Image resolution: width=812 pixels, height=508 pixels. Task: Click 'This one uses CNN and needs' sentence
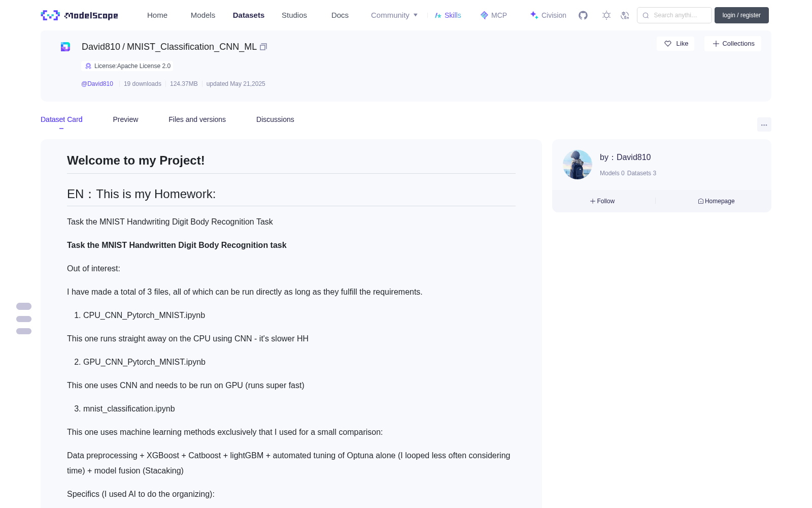pyautogui.click(x=186, y=386)
